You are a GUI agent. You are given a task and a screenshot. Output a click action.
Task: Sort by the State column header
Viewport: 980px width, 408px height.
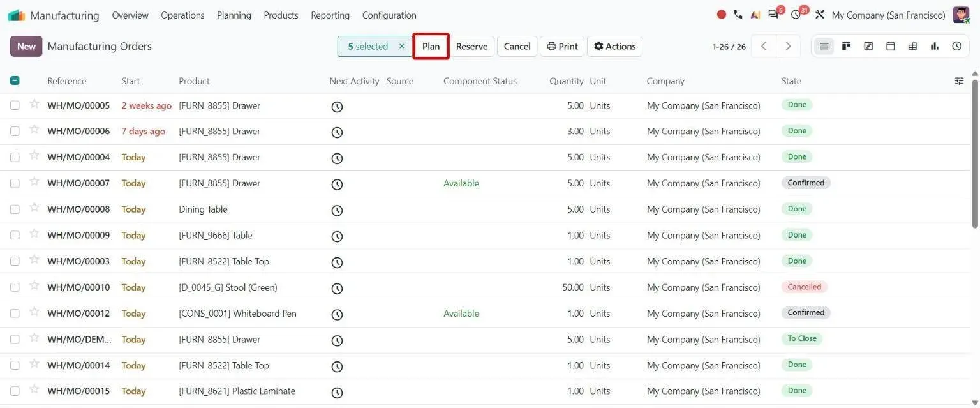[x=791, y=81]
